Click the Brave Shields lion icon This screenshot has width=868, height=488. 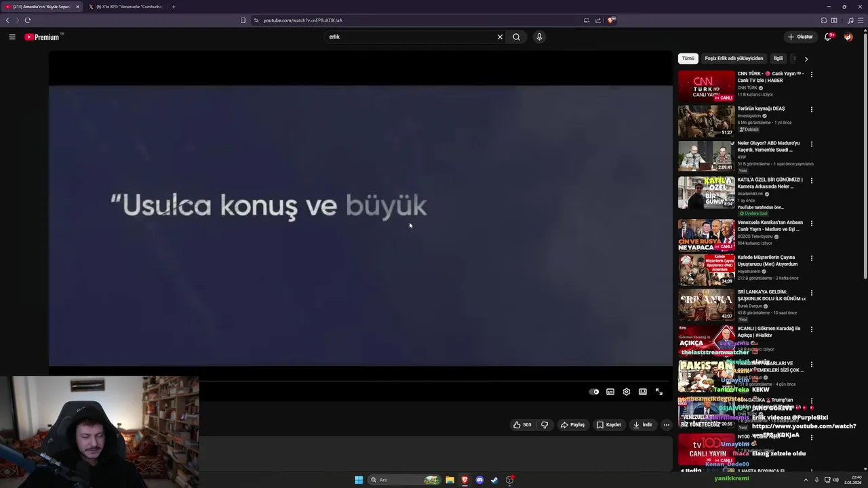pos(611,20)
